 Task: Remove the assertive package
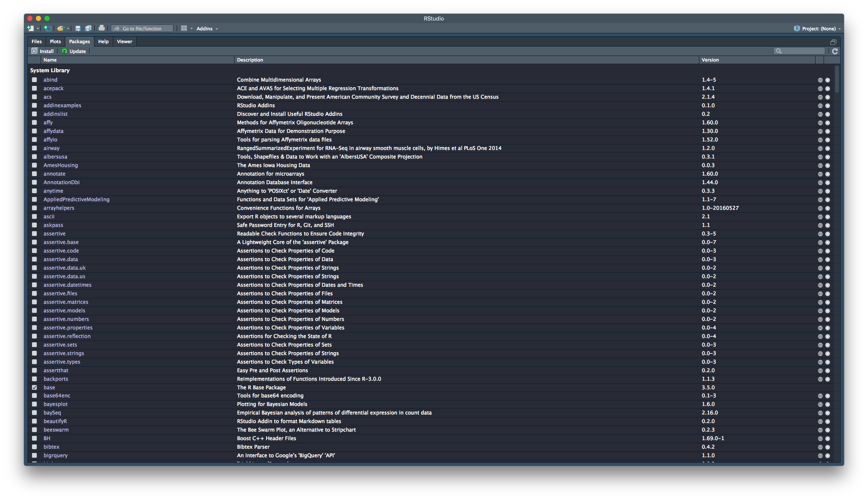[827, 234]
